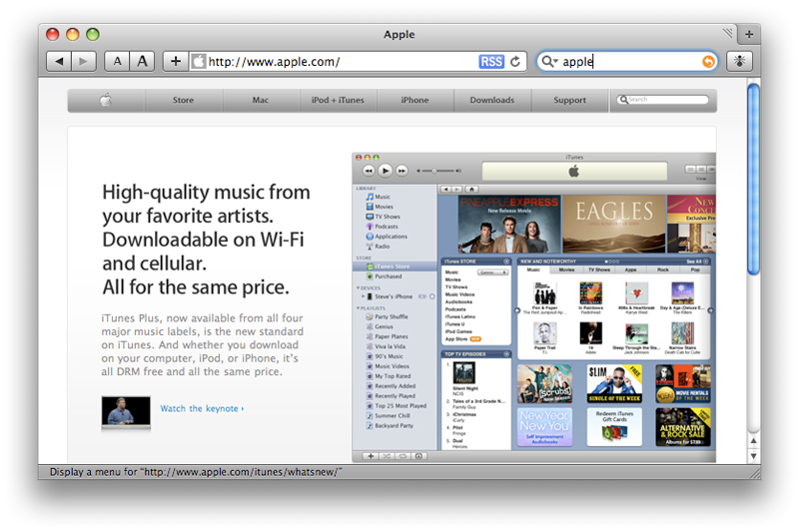Open the search magnifier menu in Safari search field
Screen dimensions: 799x532
pyautogui.click(x=549, y=62)
